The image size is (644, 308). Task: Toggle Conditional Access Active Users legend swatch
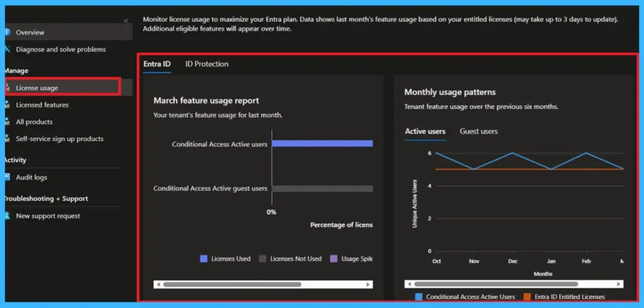click(x=418, y=297)
